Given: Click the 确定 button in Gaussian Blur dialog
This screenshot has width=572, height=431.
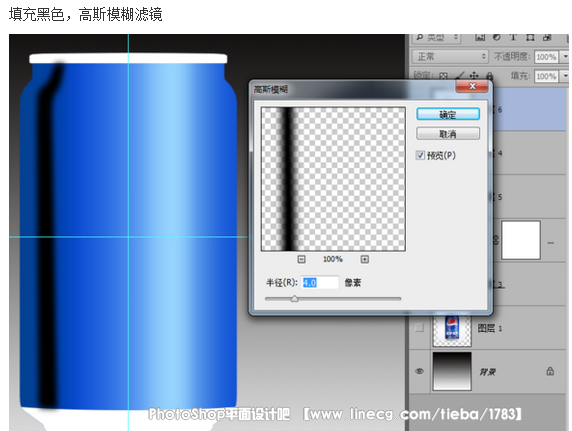Looking at the screenshot, I should click(x=448, y=114).
